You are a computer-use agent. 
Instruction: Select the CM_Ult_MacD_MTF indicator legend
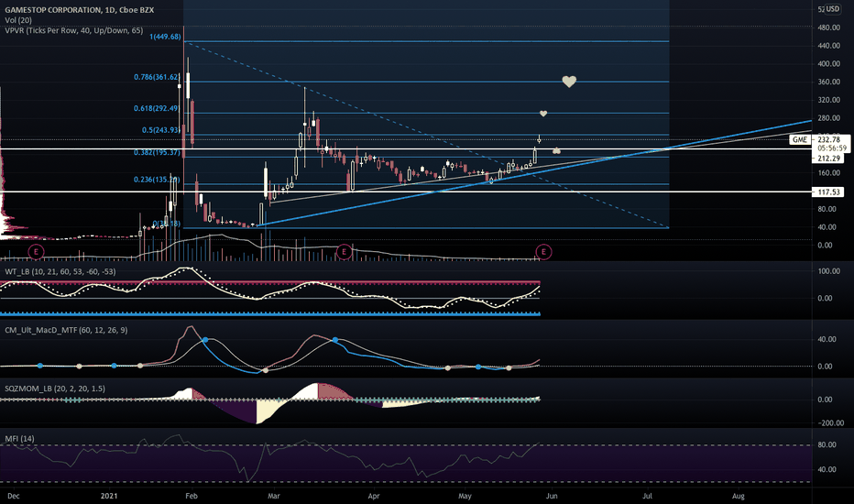(66, 330)
